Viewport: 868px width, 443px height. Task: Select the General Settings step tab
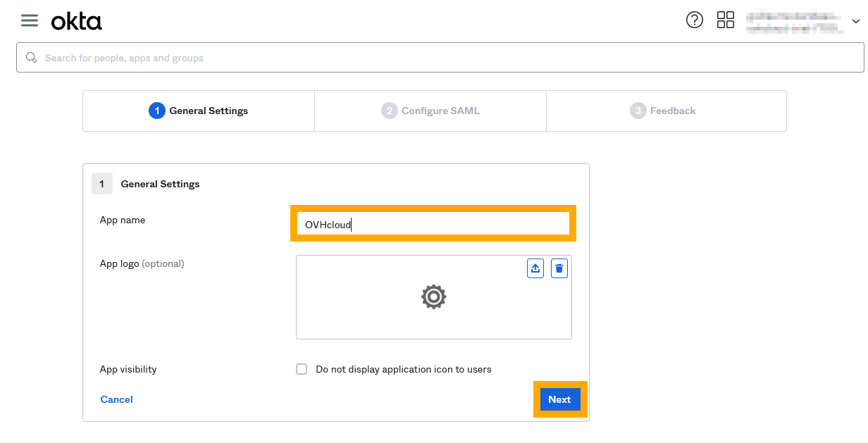(x=199, y=111)
